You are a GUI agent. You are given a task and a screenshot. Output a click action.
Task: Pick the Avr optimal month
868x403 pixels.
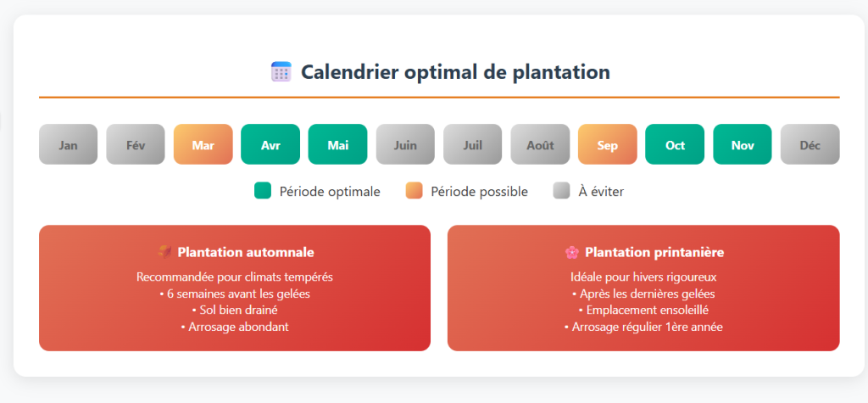(270, 144)
